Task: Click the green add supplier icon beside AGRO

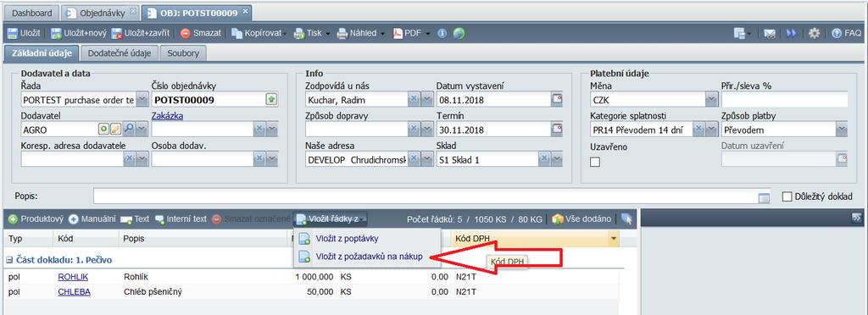Action: [x=103, y=130]
